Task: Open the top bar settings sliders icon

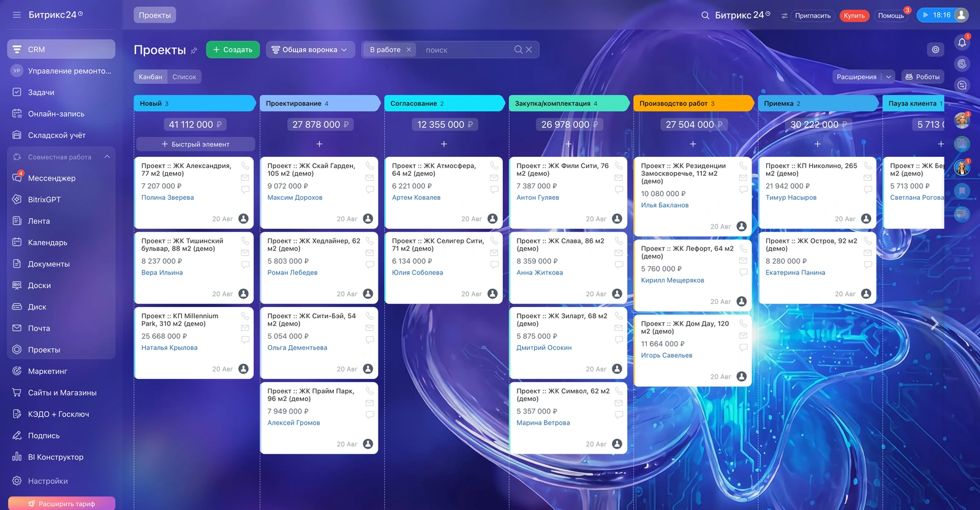Action: click(785, 16)
